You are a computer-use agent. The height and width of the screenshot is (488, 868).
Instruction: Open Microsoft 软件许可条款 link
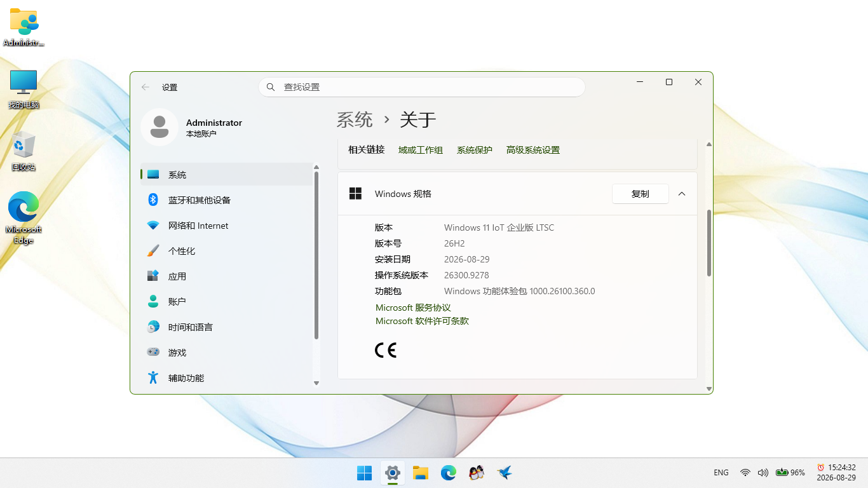(x=422, y=321)
